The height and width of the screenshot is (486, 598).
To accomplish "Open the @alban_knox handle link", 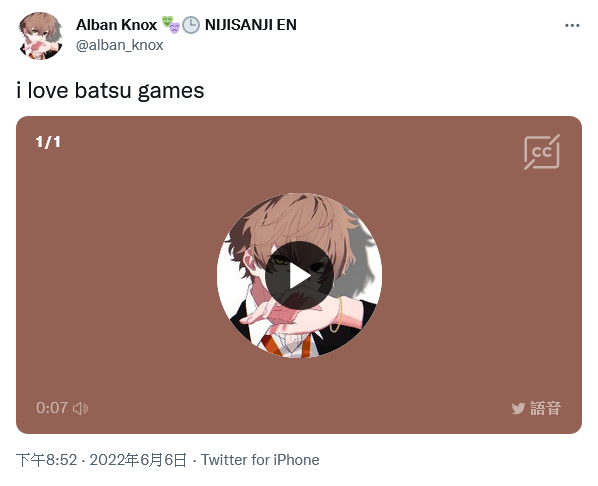I will point(119,45).
